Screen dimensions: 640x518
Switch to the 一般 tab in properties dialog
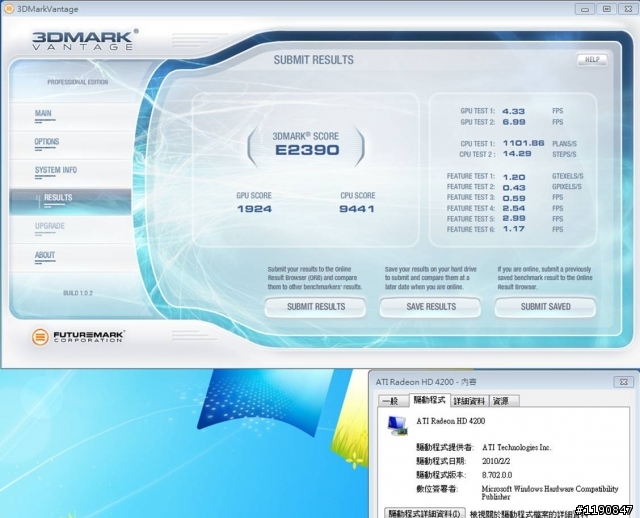point(393,401)
